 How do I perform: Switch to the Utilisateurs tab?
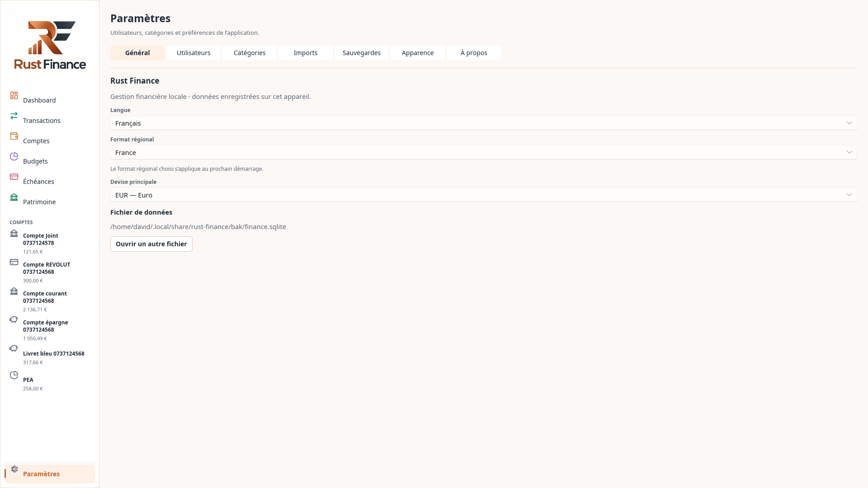pyautogui.click(x=193, y=53)
